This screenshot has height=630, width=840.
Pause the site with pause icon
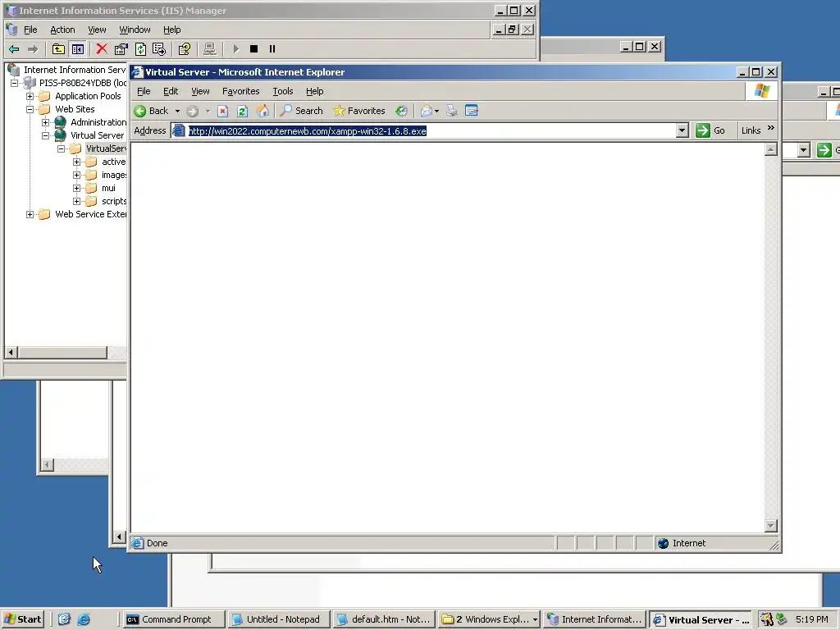[x=272, y=49]
